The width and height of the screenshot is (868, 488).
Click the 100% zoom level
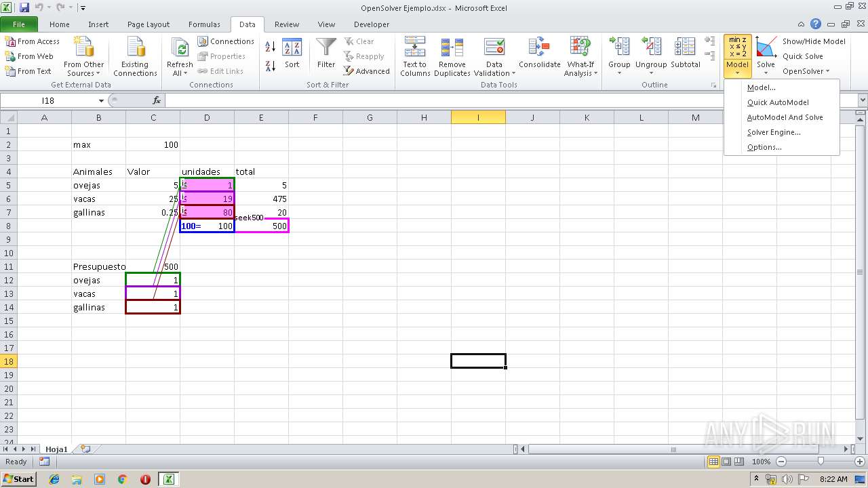pyautogui.click(x=761, y=462)
